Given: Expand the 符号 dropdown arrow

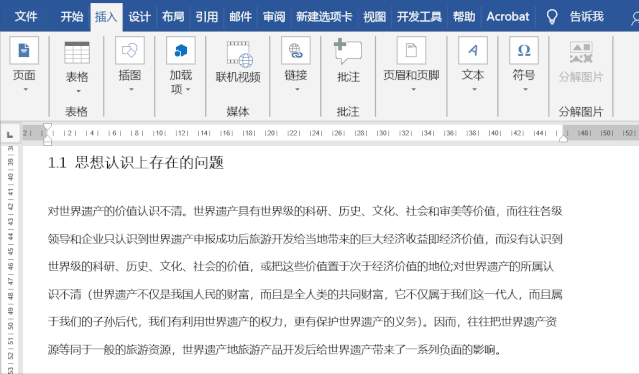Looking at the screenshot, I should pos(525,89).
